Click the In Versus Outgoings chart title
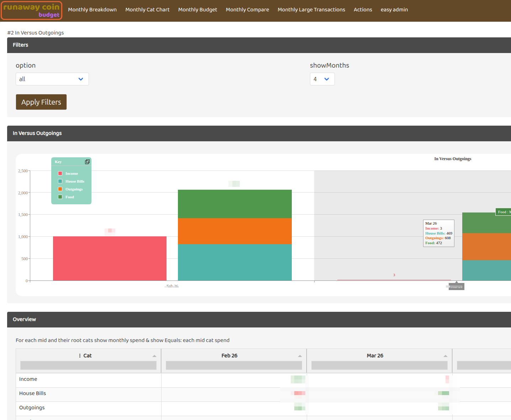The height and width of the screenshot is (420, 511). click(453, 159)
